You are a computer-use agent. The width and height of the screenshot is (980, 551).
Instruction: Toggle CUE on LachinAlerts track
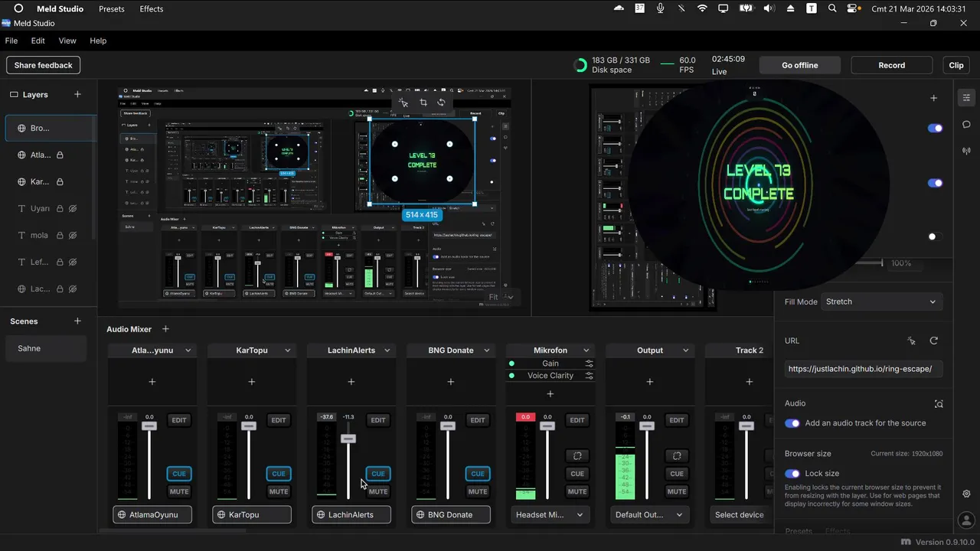pyautogui.click(x=378, y=474)
